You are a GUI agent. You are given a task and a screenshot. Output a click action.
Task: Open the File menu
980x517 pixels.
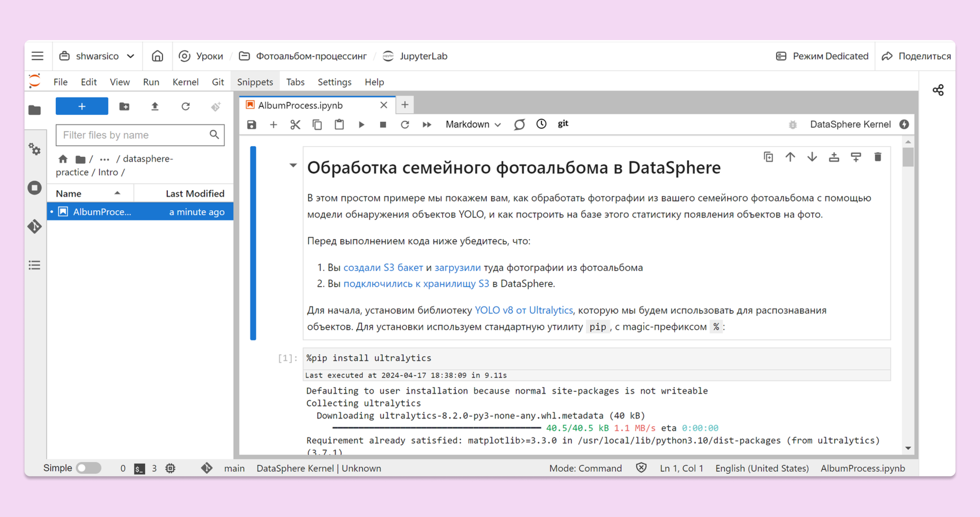point(60,82)
